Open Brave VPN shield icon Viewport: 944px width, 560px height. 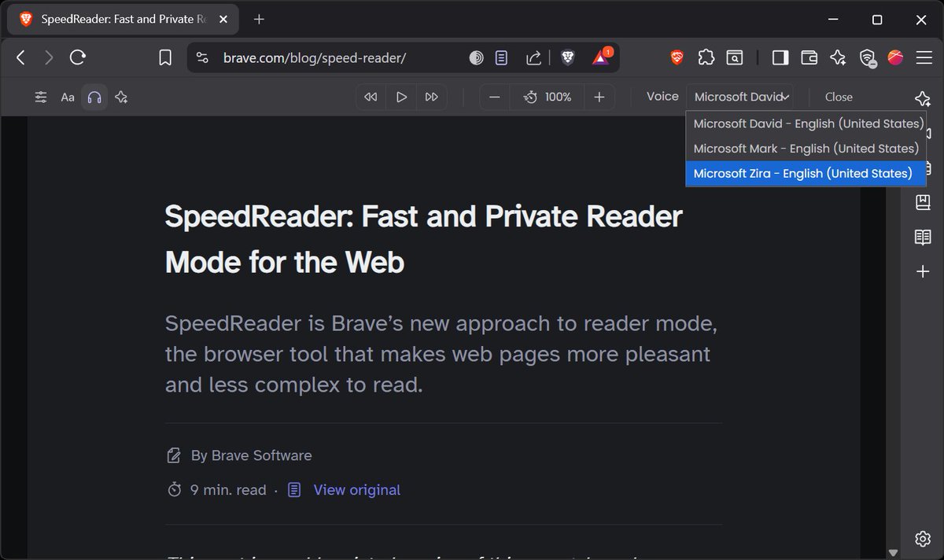(x=867, y=57)
